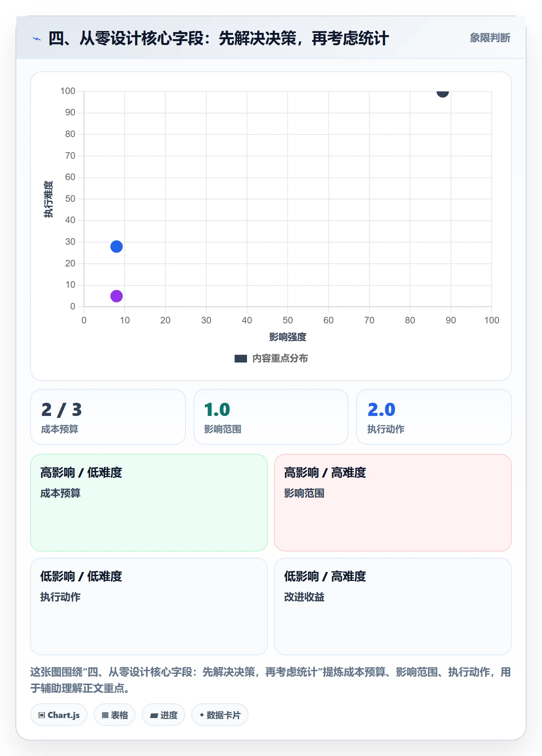Viewport: 542px width, 756px height.
Task: Select the 低影响 / 低难度 quadrant card
Action: click(149, 607)
